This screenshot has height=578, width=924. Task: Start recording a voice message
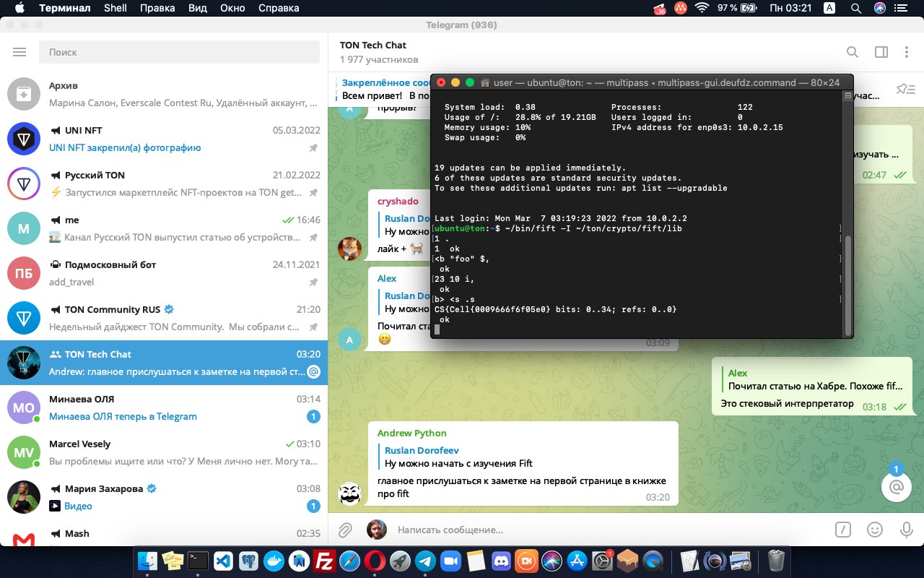click(x=907, y=530)
